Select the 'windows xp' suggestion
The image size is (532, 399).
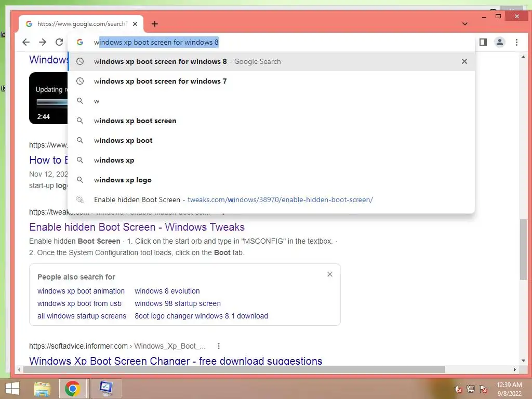point(271,160)
